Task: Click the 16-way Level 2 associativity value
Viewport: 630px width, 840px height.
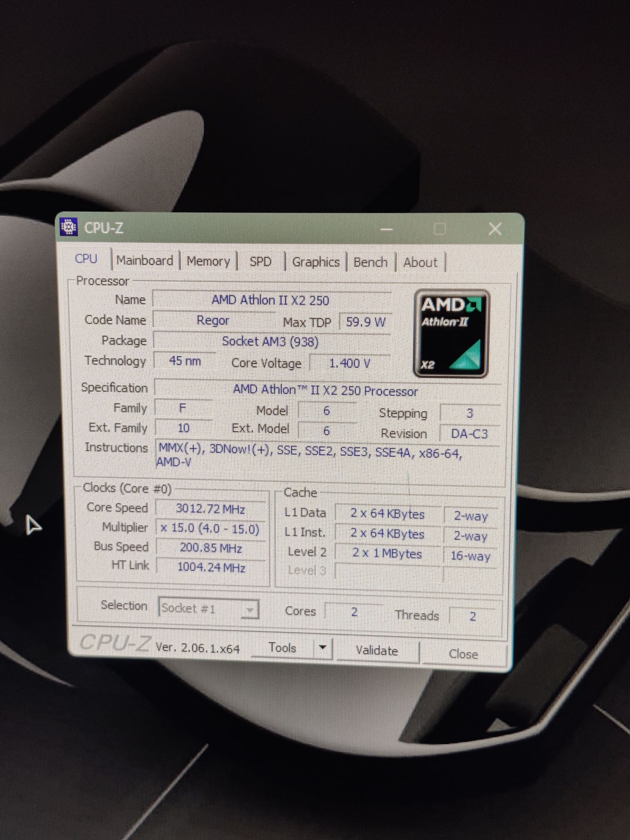Action: point(470,556)
